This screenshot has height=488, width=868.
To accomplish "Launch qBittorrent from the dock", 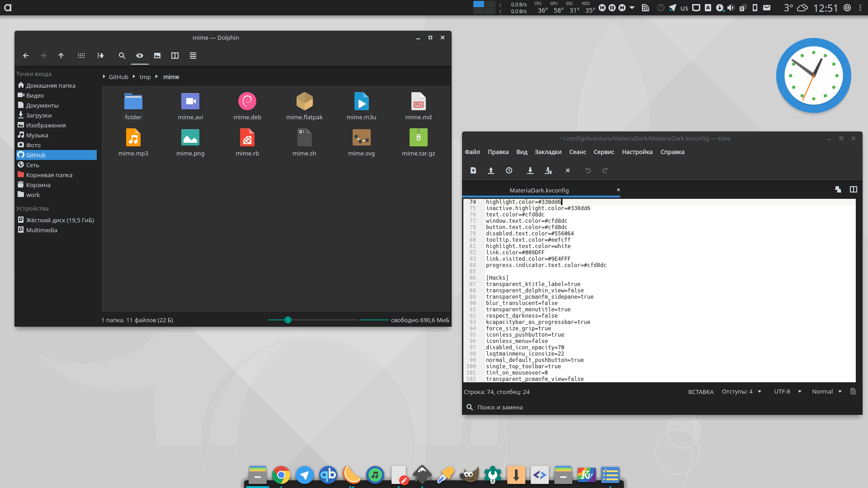I will click(328, 475).
